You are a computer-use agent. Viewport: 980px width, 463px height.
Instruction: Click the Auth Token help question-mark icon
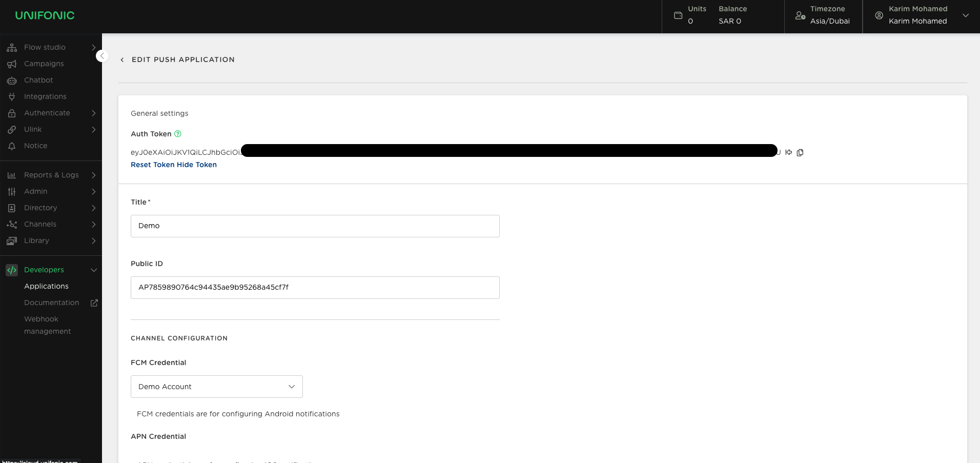coord(178,134)
